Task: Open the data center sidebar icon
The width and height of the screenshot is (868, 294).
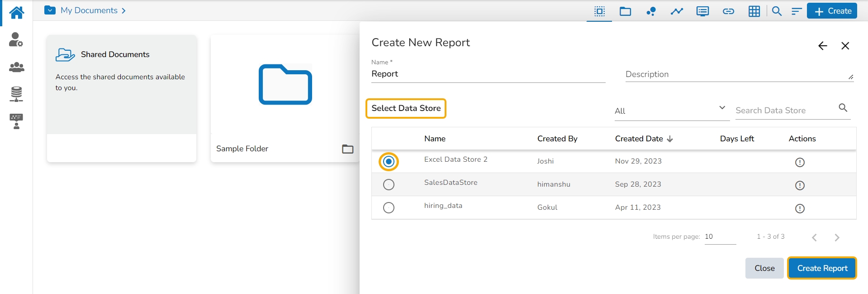Action: (x=16, y=94)
